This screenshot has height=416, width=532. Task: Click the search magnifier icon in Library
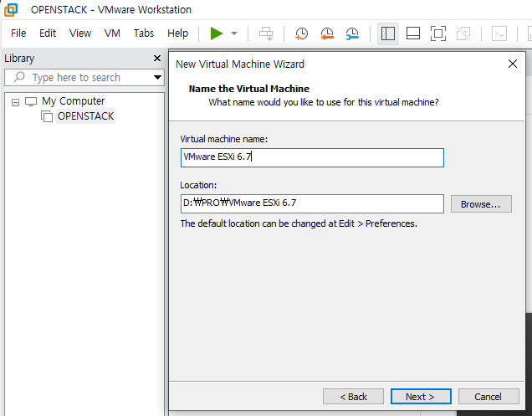point(19,77)
